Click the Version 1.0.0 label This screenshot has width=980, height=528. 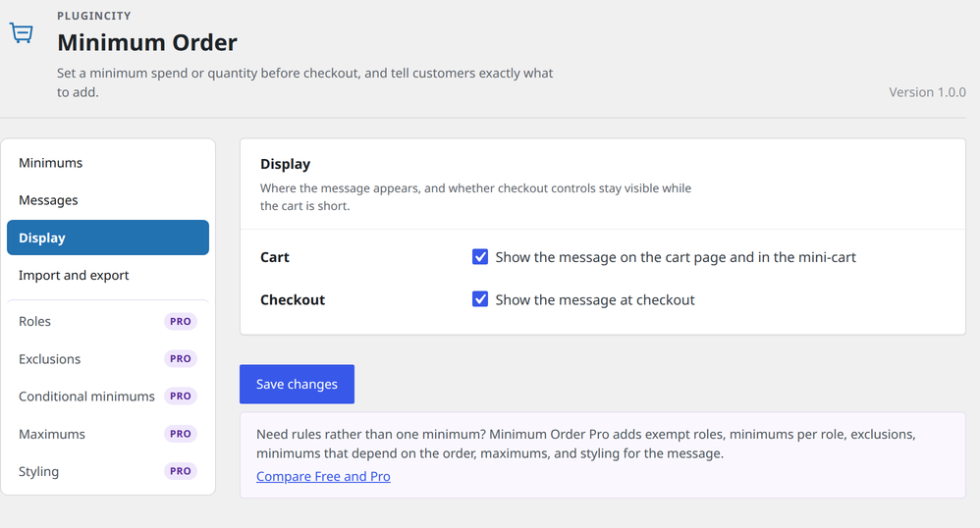[928, 92]
